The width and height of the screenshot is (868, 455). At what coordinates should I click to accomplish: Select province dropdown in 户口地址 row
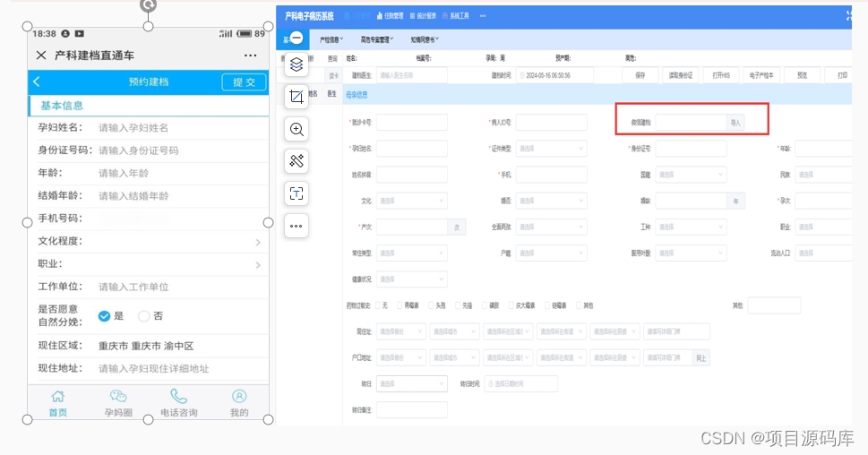pos(401,357)
